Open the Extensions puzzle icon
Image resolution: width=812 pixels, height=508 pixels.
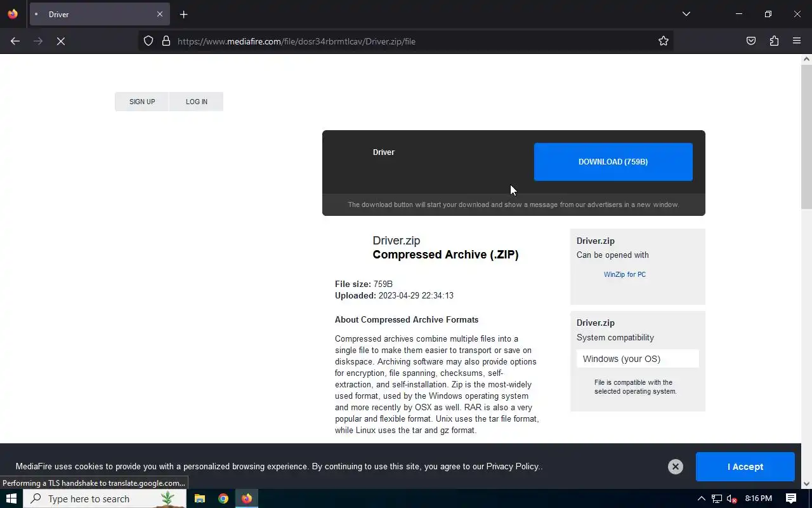774,41
